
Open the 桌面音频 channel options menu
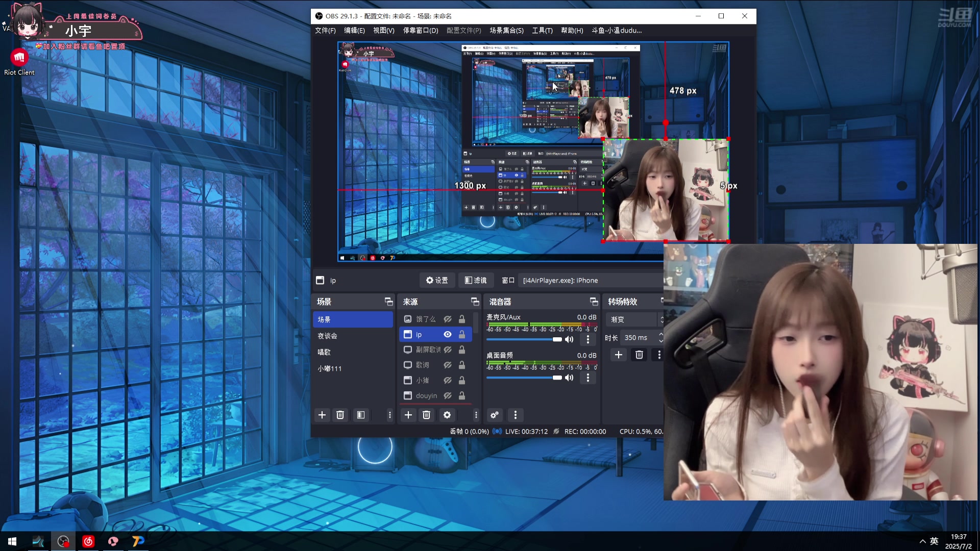click(588, 378)
